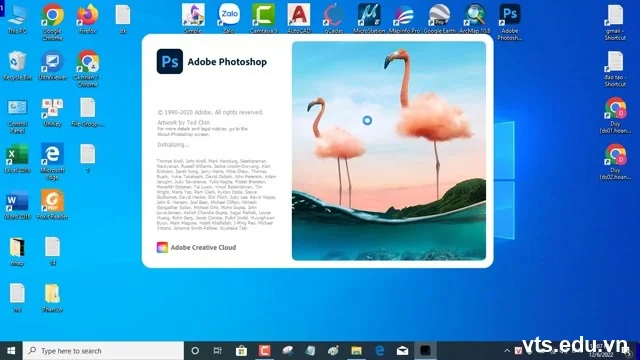Select the stk file on the desktop
Image resolution: width=640 pixels, height=360 pixels.
click(x=123, y=19)
